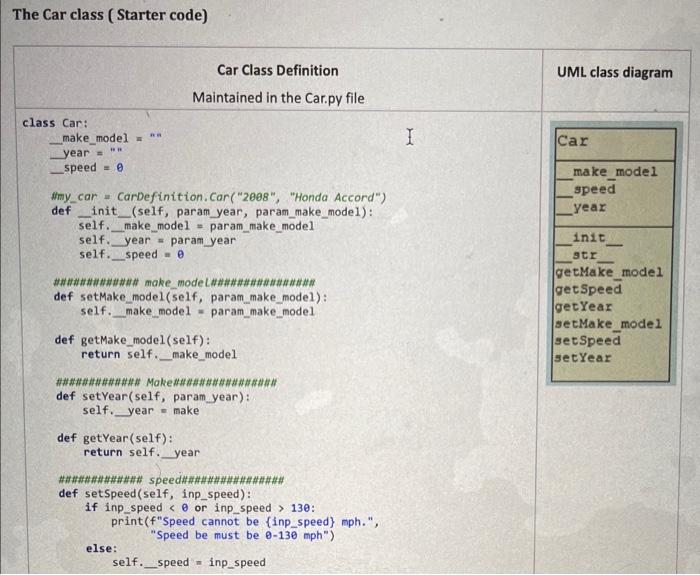700x575 pixels.
Task: Click the '#### make_model ####' comment divider
Action: coord(184,283)
